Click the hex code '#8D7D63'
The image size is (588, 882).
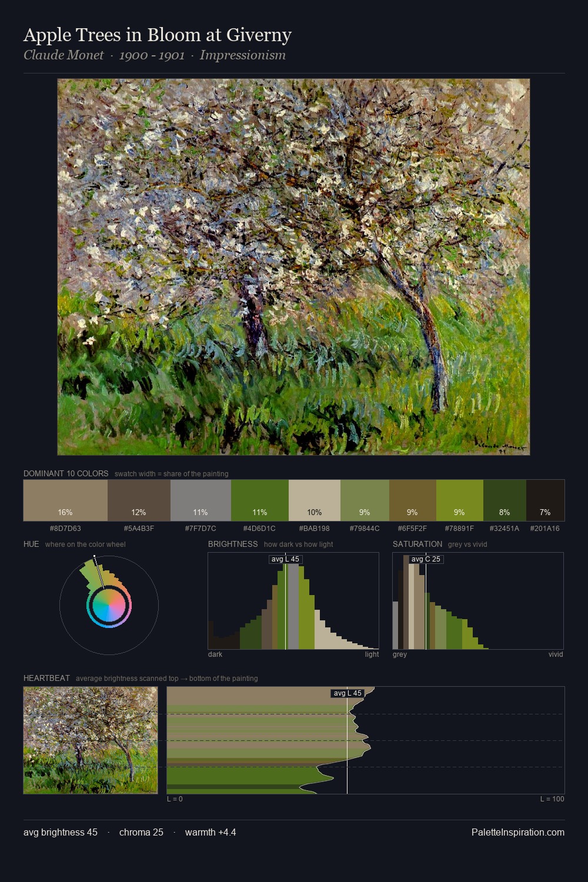65,528
